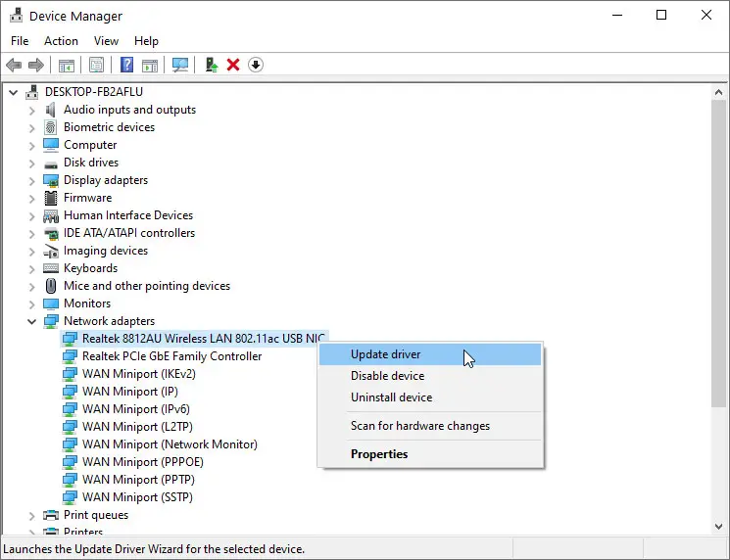
Task: Choose Uninstall device from context menu
Action: point(430,397)
